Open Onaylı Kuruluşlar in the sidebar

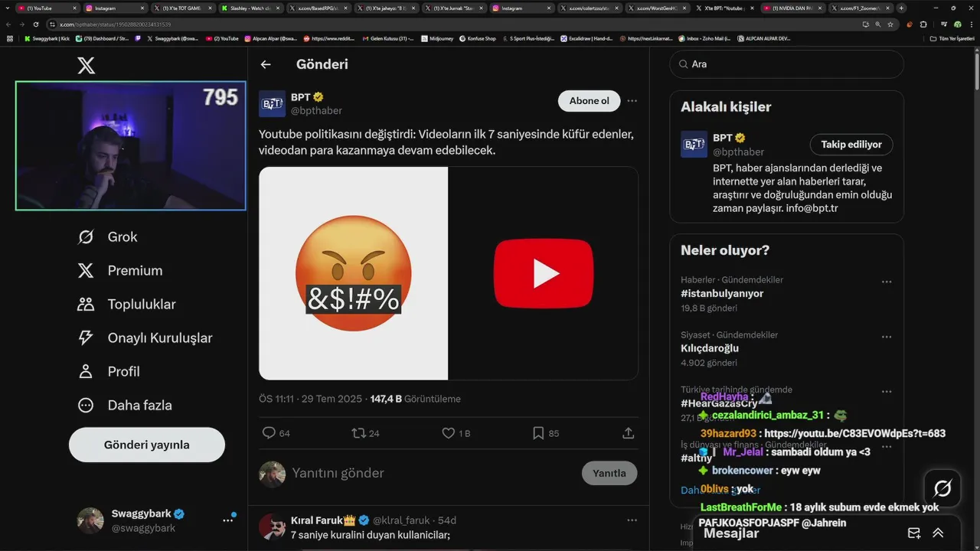coord(145,338)
